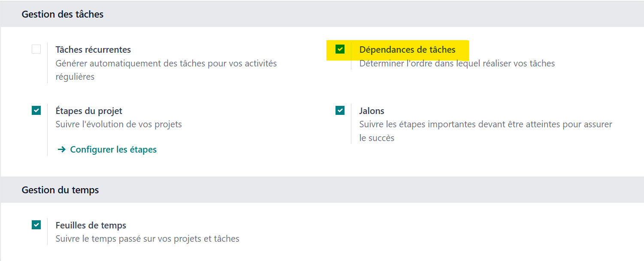Click the Suivre le temps passé description
Image resolution: width=644 pixels, height=261 pixels.
tap(148, 239)
